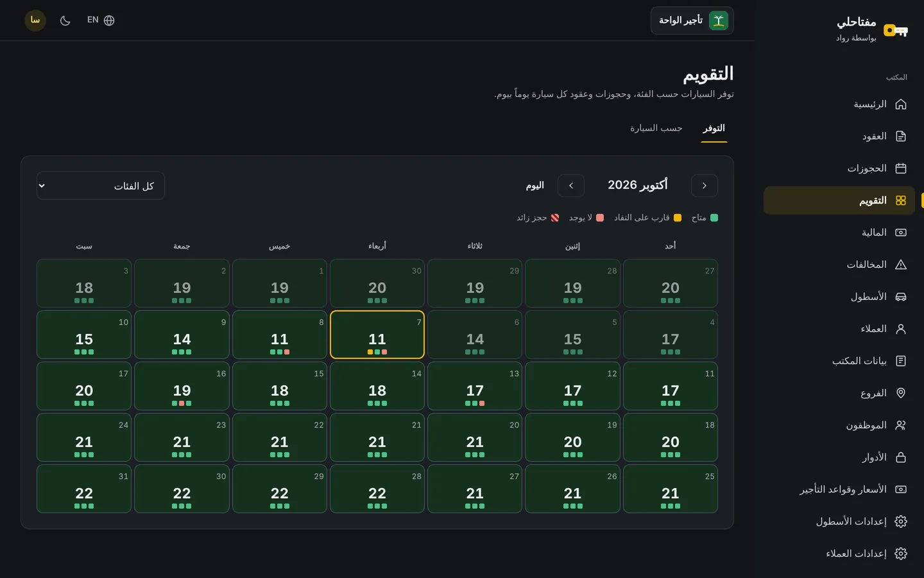Click the money icon beside الأسعار وقواعد التأجير

point(901,489)
